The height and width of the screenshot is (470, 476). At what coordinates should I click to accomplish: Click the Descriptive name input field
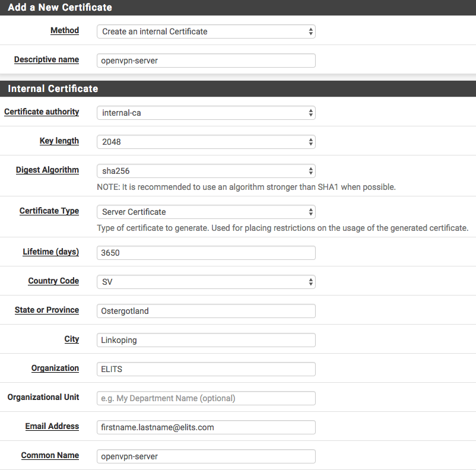(206, 61)
